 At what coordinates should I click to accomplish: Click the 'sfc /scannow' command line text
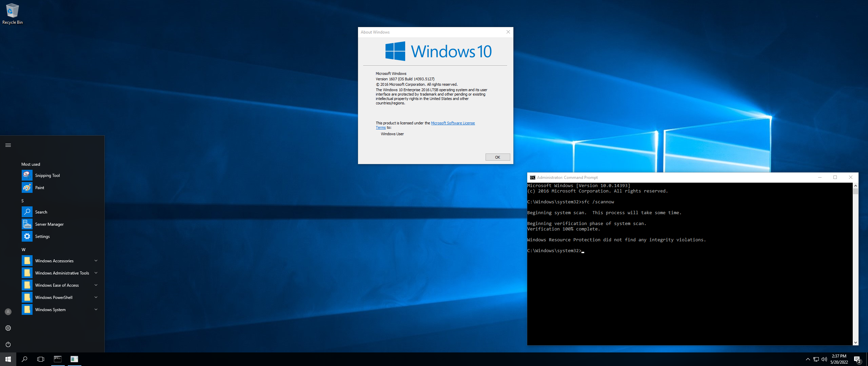click(x=598, y=202)
